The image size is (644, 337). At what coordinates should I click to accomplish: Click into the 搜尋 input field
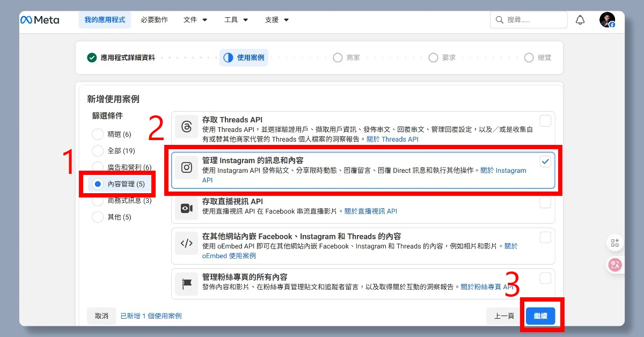pyautogui.click(x=529, y=20)
